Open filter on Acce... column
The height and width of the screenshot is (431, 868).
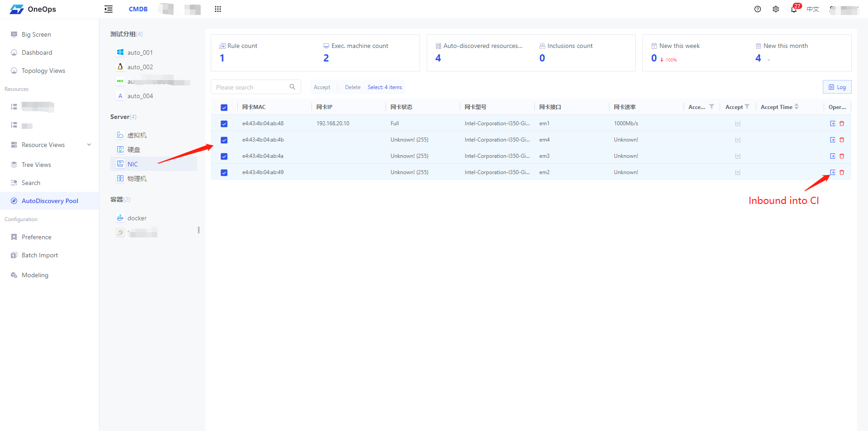pos(712,107)
